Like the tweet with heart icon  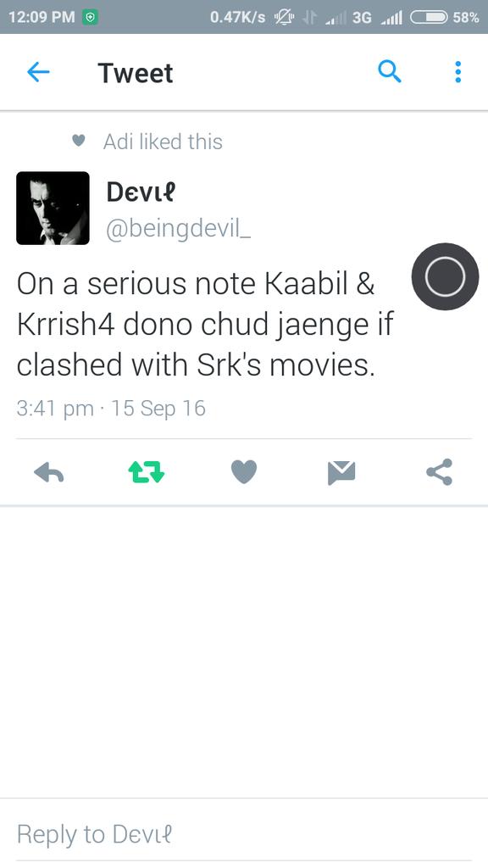tap(244, 472)
